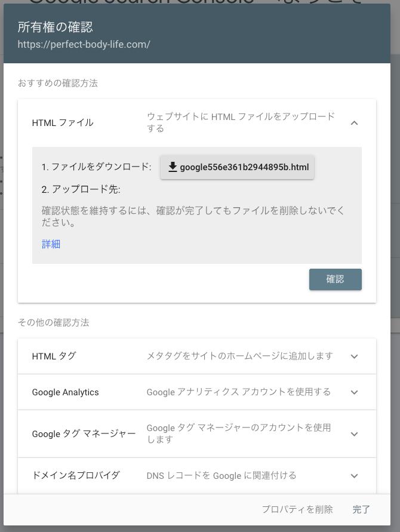Expand Google Analytics with its chevron arrow
This screenshot has width=400, height=532.
[x=354, y=392]
